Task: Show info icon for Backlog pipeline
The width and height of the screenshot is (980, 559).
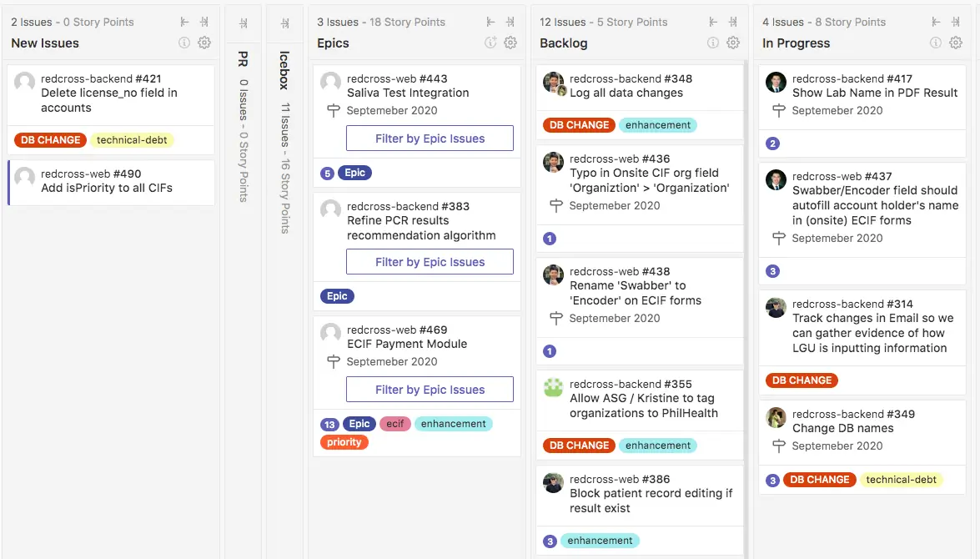Action: point(712,43)
